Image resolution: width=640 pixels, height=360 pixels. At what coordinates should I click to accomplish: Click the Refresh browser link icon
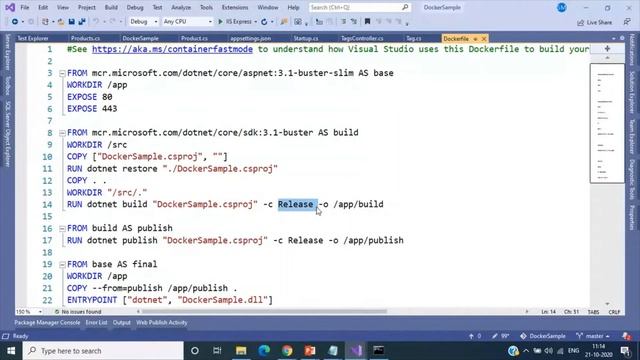[264, 22]
